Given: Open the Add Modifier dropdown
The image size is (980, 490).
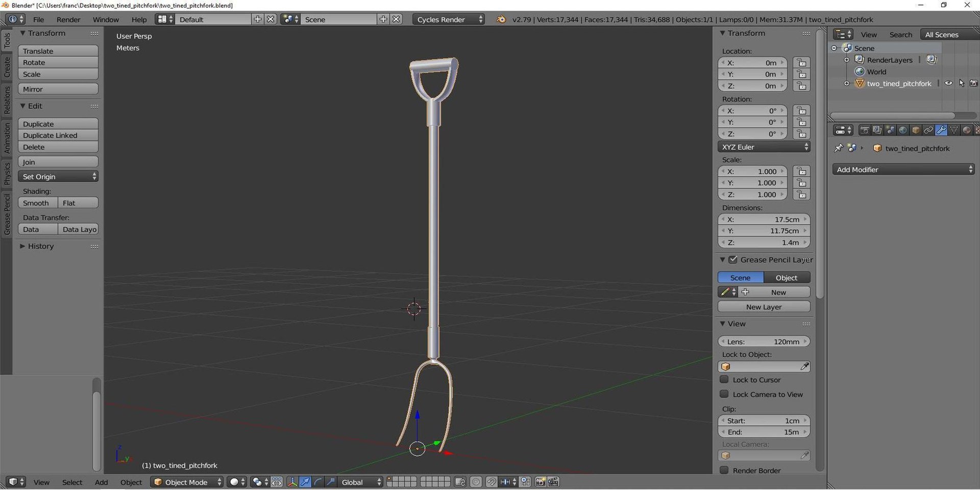Looking at the screenshot, I should coord(903,169).
